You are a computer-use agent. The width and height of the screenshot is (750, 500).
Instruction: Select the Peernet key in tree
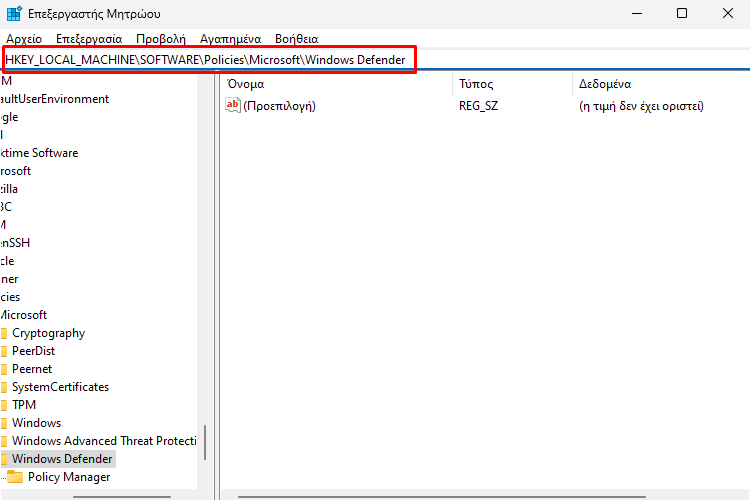pos(32,369)
